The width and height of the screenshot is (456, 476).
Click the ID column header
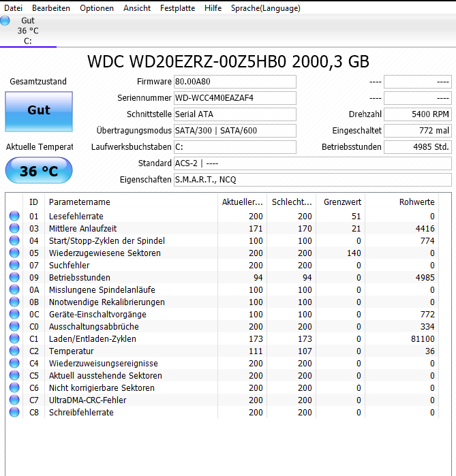33,202
